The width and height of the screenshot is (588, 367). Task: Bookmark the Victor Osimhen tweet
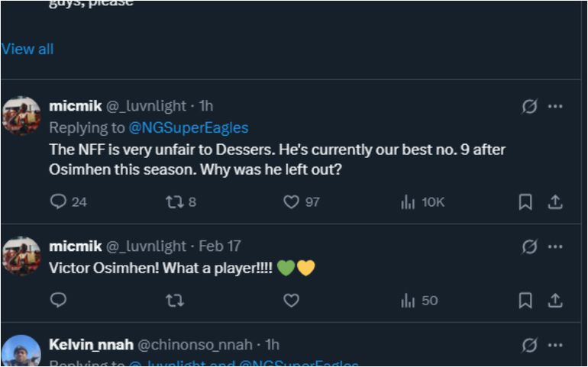(x=525, y=301)
